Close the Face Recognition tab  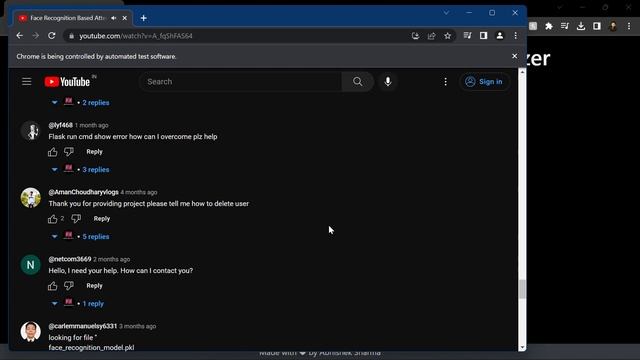pos(125,18)
